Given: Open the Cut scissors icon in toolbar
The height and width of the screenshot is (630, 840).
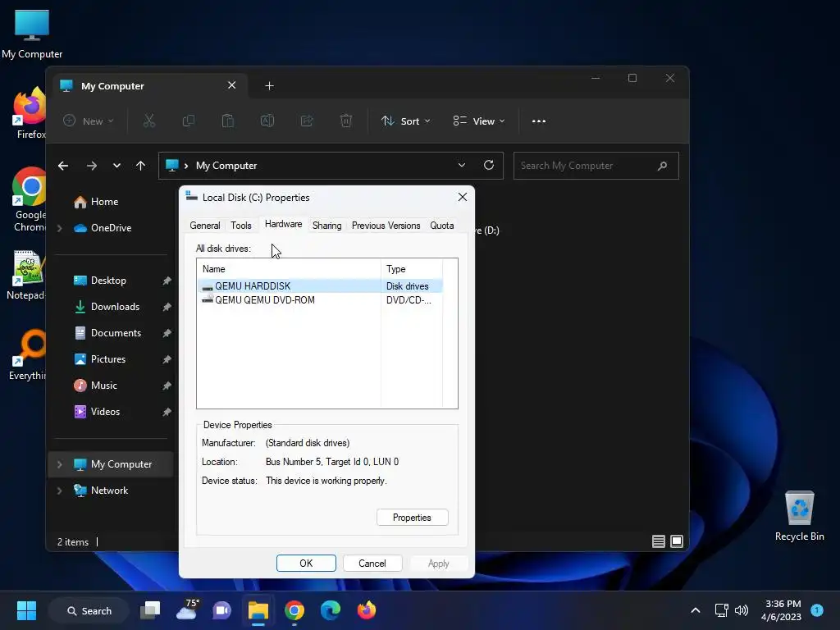Looking at the screenshot, I should tap(149, 121).
